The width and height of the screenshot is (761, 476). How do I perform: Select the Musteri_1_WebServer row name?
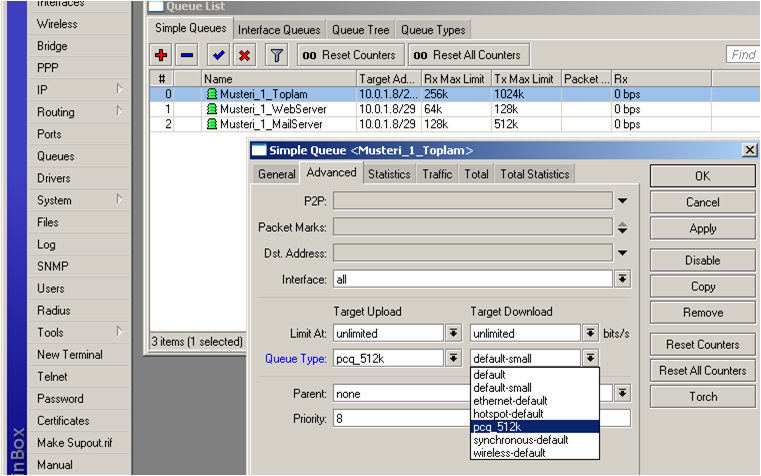click(x=273, y=109)
